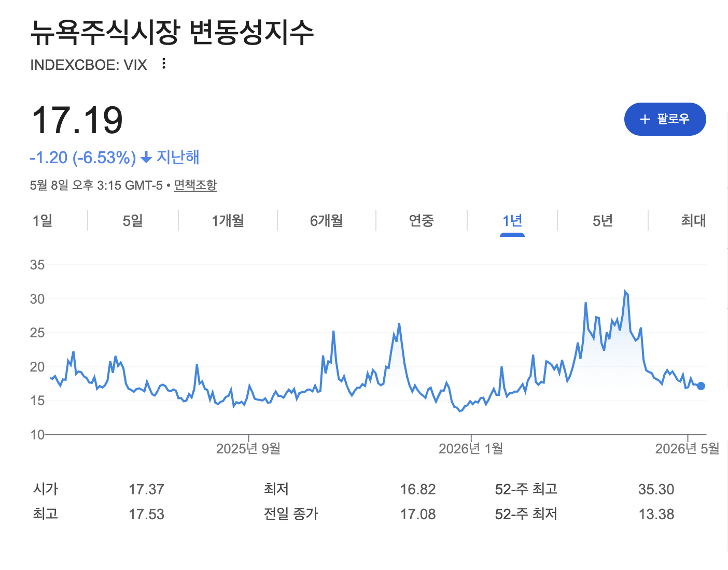The image size is (728, 570).
Task: Follow VIX with the 팔로우 button
Action: 665,119
